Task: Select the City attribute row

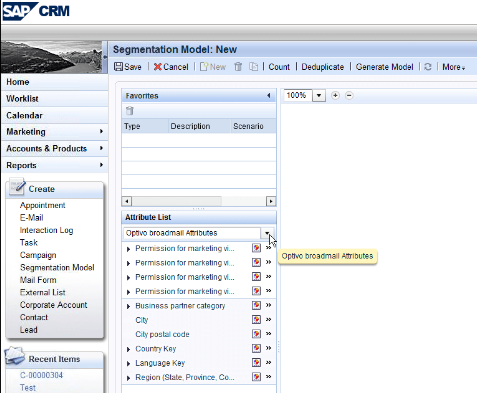Action: click(x=199, y=320)
